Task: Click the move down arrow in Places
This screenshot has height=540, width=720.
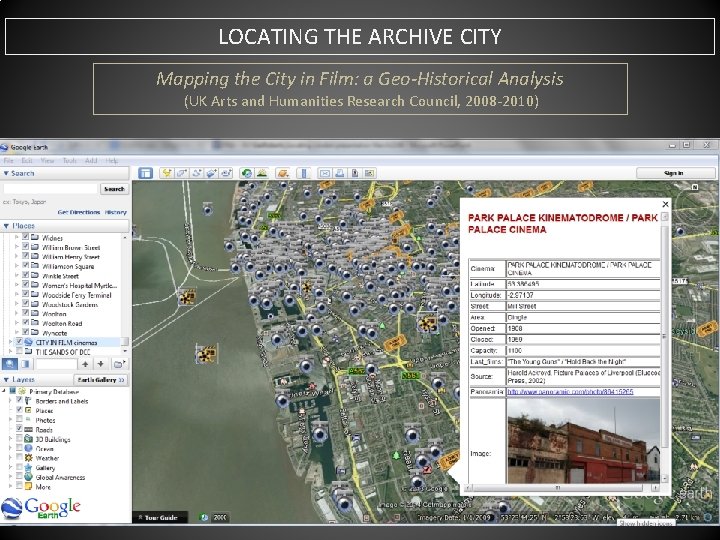Action: [x=101, y=364]
